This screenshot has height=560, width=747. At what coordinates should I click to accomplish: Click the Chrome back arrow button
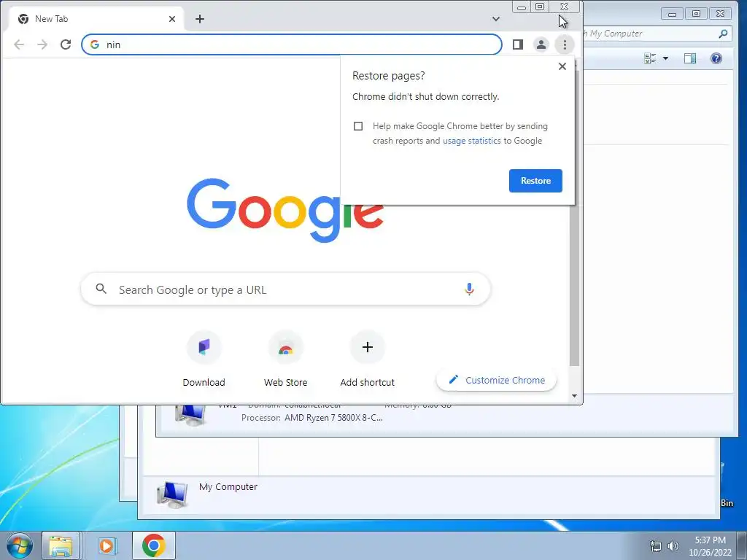(19, 44)
